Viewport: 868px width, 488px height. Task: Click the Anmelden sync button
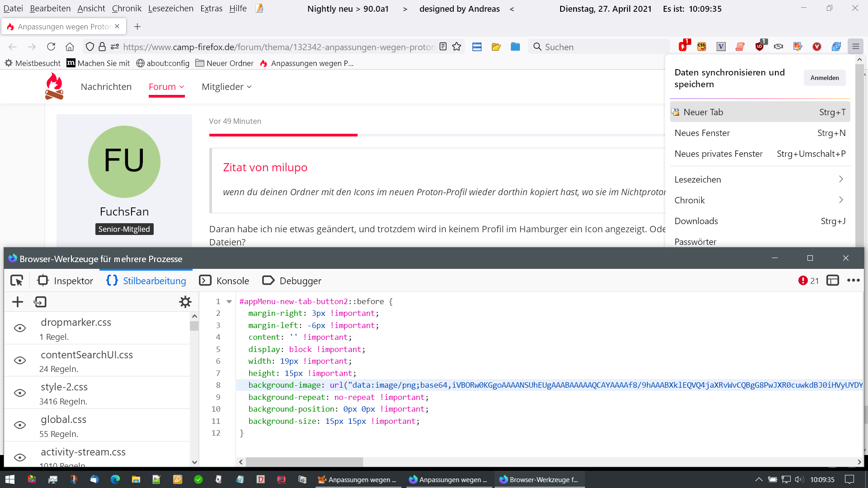[x=824, y=78]
